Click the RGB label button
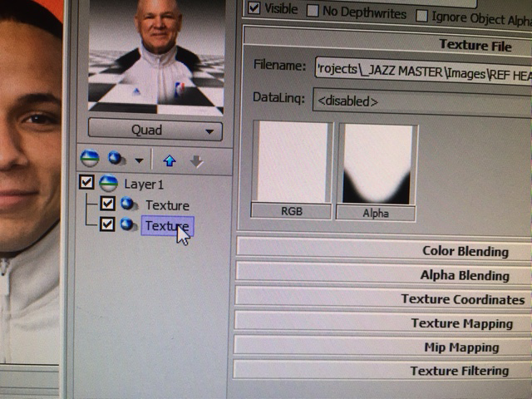The image size is (532, 399). 291,211
